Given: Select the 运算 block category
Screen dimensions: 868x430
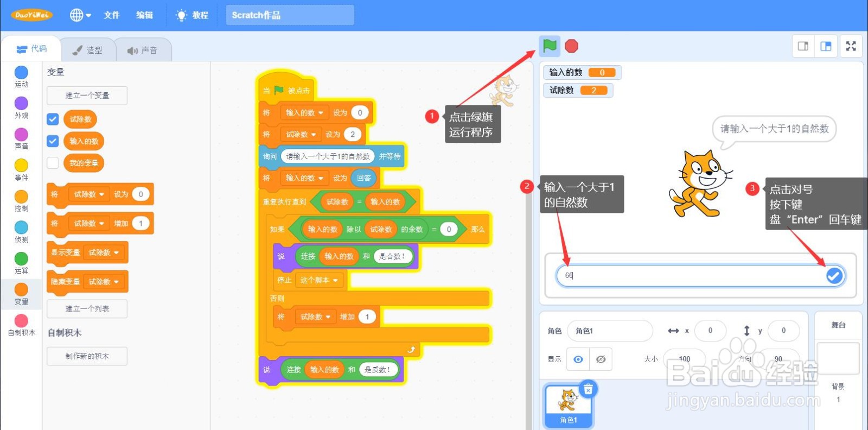Looking at the screenshot, I should (x=21, y=263).
